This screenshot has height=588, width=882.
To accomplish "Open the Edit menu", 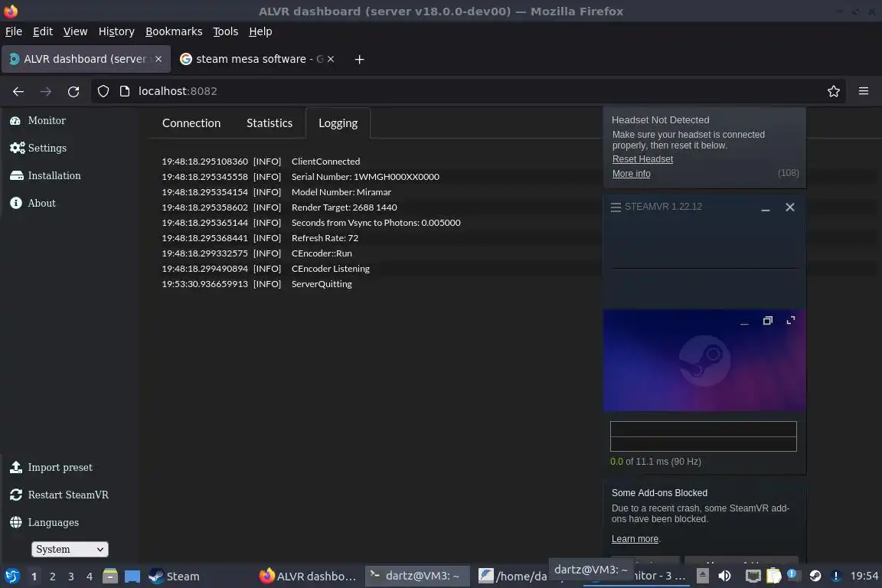I will 43,31.
